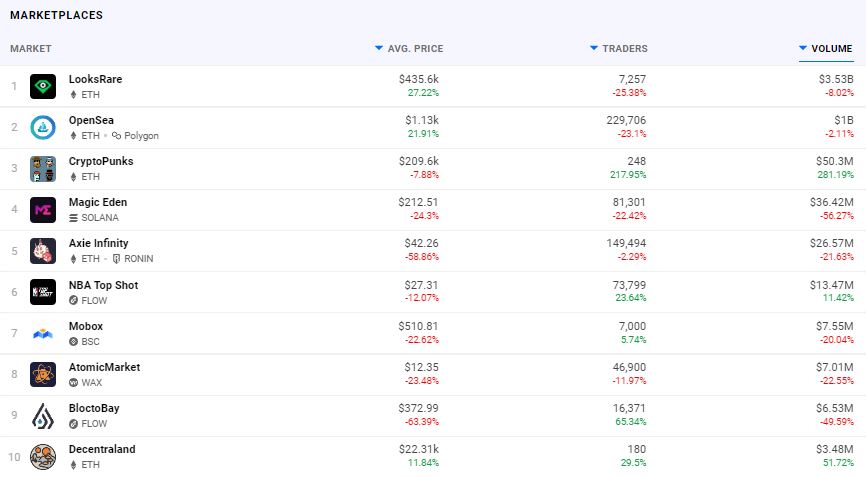The height and width of the screenshot is (477, 866).
Task: Click the ETH chain icon under LooksRare
Action: (x=73, y=94)
